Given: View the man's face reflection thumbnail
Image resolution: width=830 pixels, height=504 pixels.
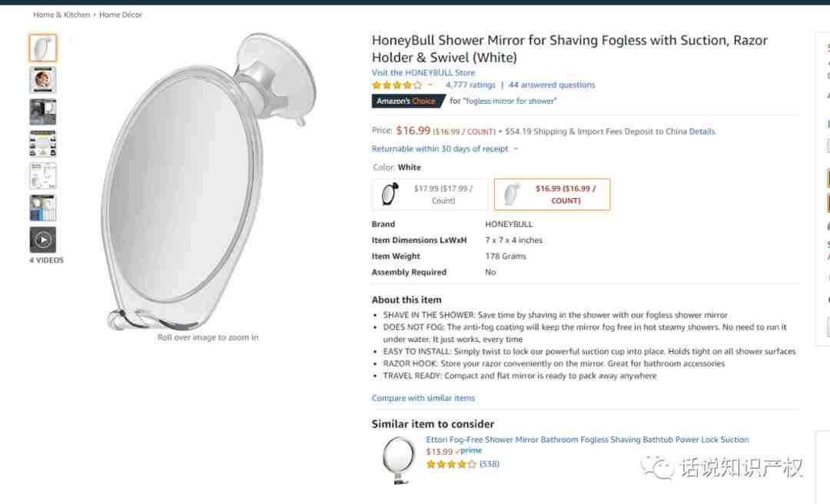Looking at the screenshot, I should [x=43, y=80].
